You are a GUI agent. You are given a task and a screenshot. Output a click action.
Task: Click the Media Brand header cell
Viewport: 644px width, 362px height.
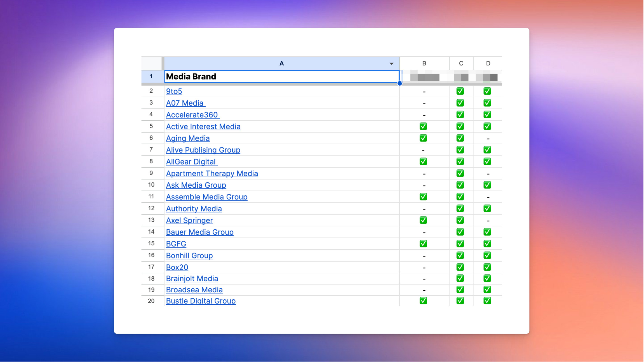(281, 77)
